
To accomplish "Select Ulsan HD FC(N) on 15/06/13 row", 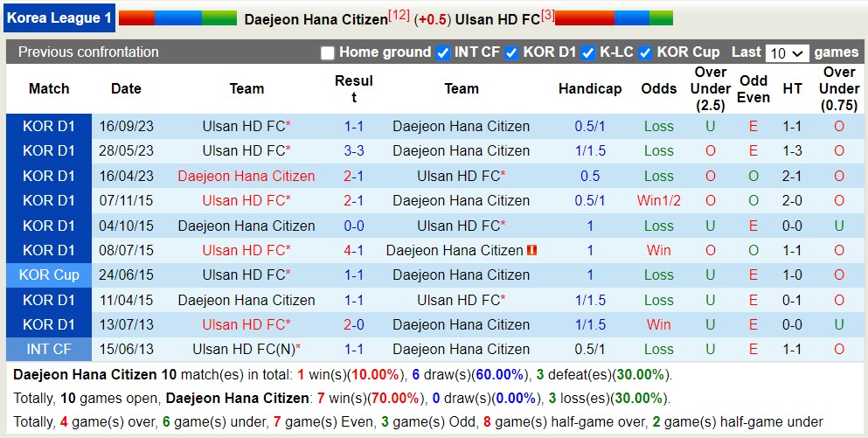I will (x=247, y=350).
